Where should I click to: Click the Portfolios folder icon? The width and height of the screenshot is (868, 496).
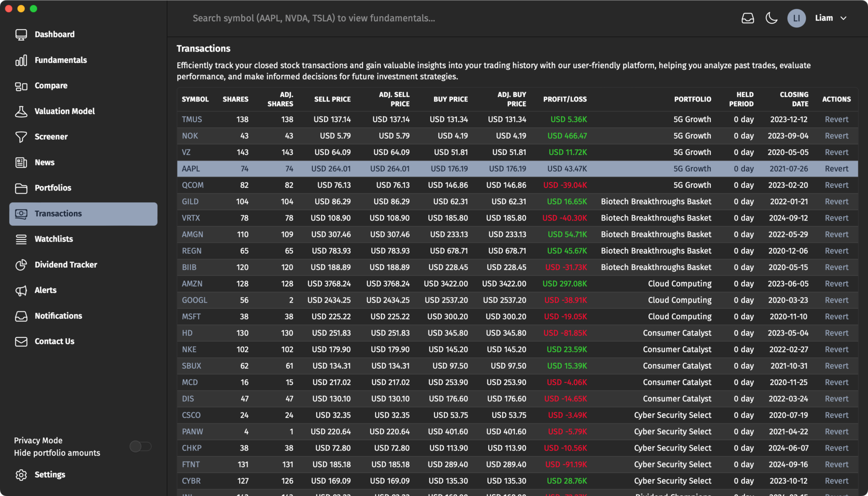21,188
